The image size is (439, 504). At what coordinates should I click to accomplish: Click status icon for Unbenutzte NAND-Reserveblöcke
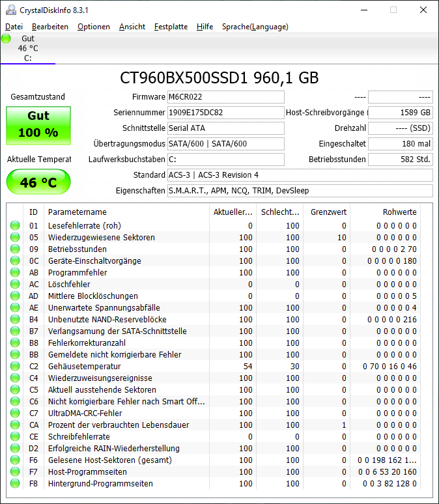pyautogui.click(x=15, y=320)
